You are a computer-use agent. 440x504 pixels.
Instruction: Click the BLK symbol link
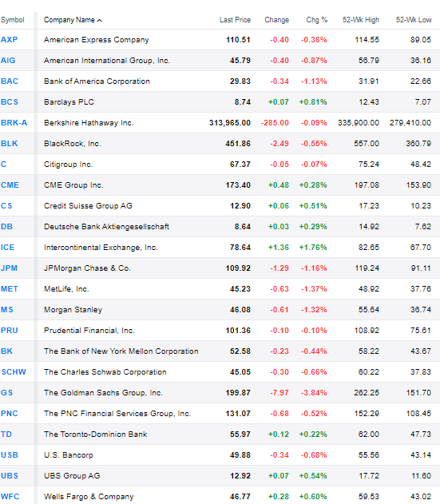tap(10, 143)
